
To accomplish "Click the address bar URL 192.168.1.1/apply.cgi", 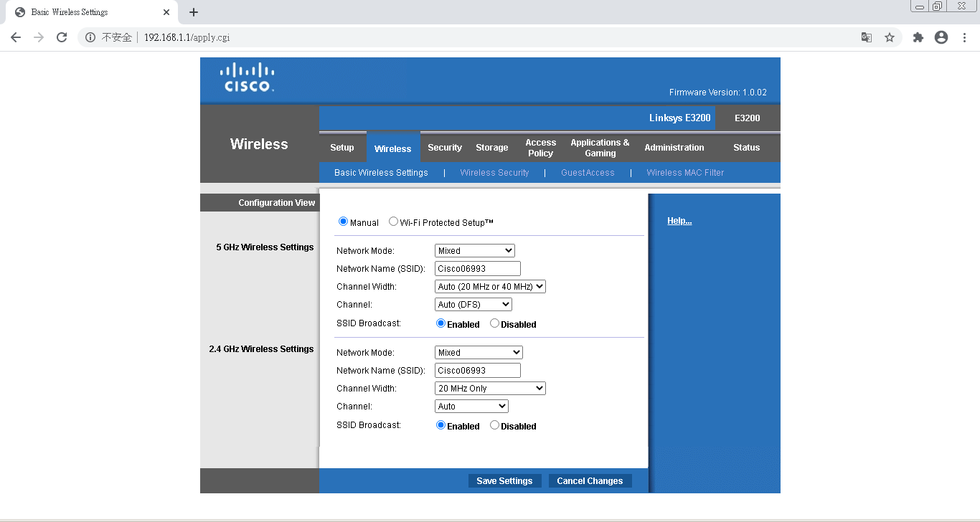I will (x=187, y=37).
